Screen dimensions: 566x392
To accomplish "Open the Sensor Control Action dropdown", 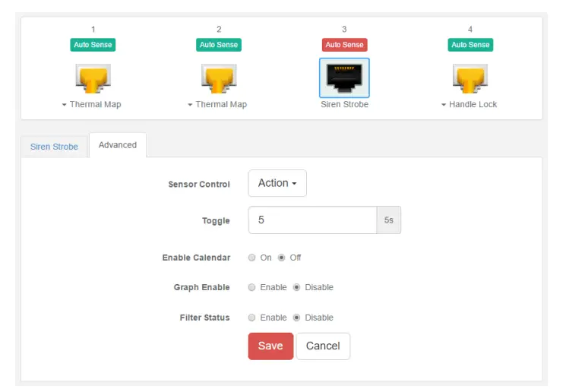I will (277, 183).
